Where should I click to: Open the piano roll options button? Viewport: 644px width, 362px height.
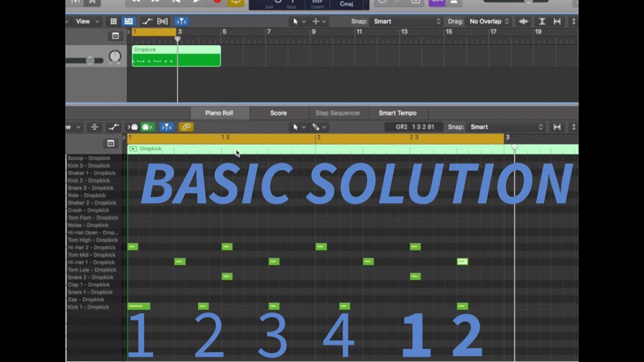pos(111,144)
